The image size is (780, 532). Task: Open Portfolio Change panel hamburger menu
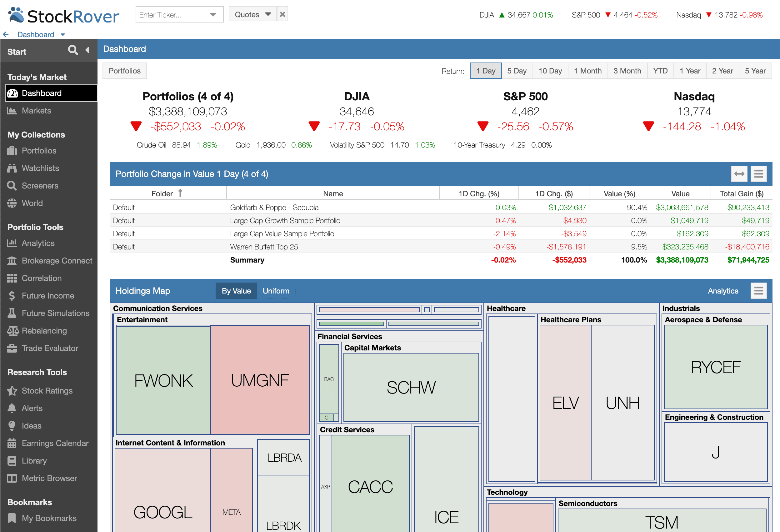759,174
